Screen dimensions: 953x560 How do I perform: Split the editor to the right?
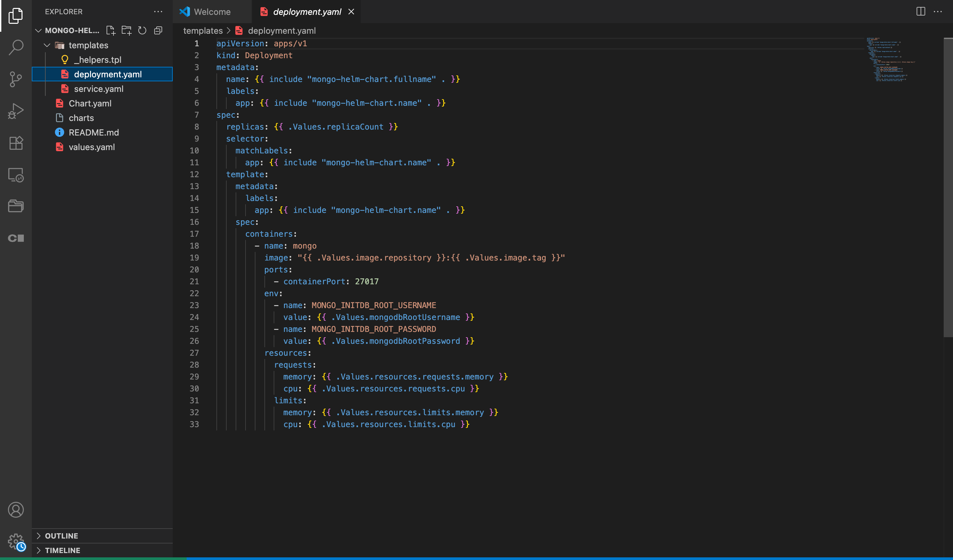pyautogui.click(x=921, y=11)
